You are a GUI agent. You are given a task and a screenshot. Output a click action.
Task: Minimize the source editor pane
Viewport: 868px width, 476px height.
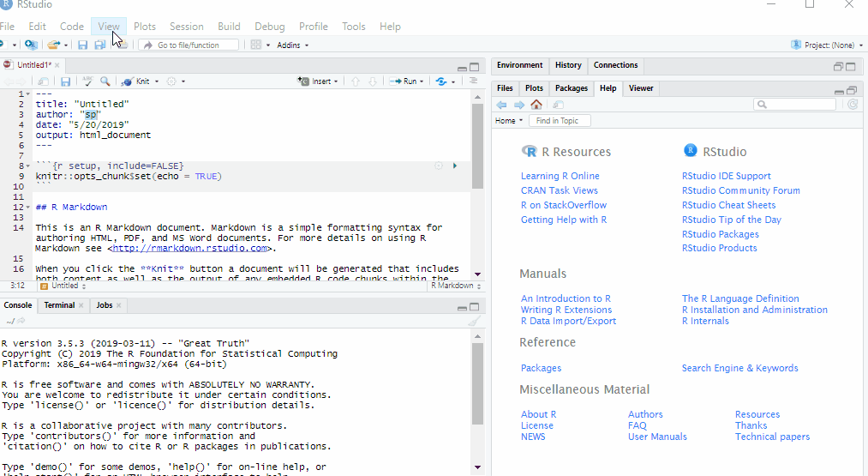(462, 68)
